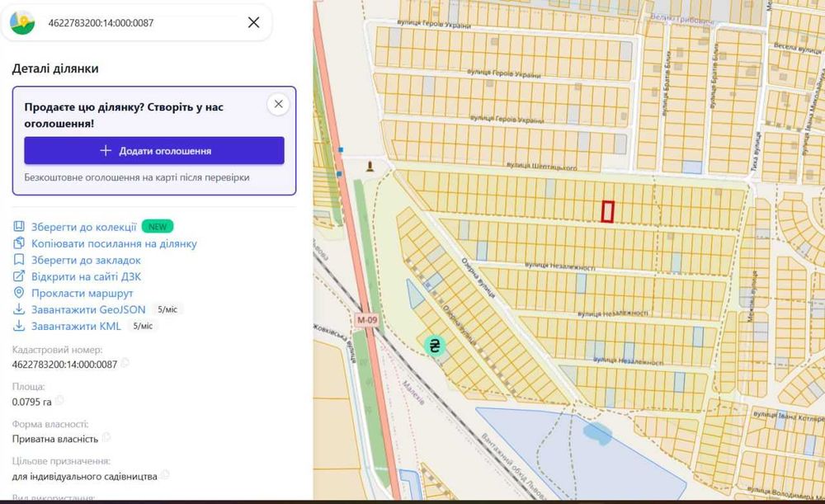Image resolution: width=825 pixels, height=504 pixels.
Task: Click the green NEW badge
Action: point(158,227)
